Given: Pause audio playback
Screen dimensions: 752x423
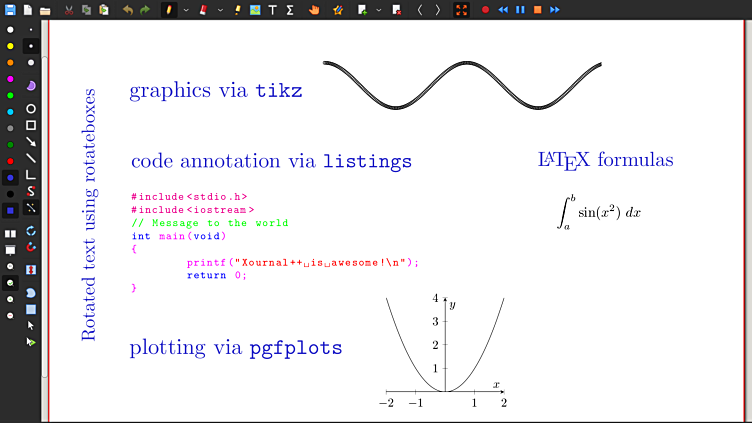Looking at the screenshot, I should click(520, 10).
